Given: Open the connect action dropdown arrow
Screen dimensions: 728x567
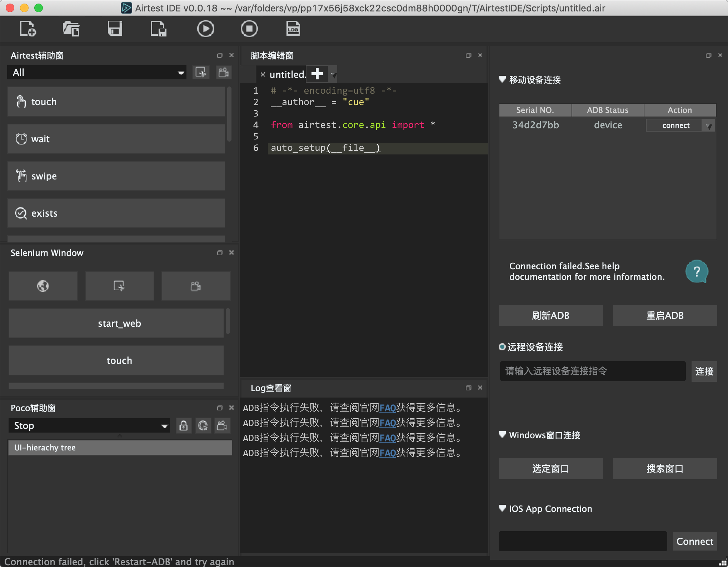Looking at the screenshot, I should click(709, 126).
